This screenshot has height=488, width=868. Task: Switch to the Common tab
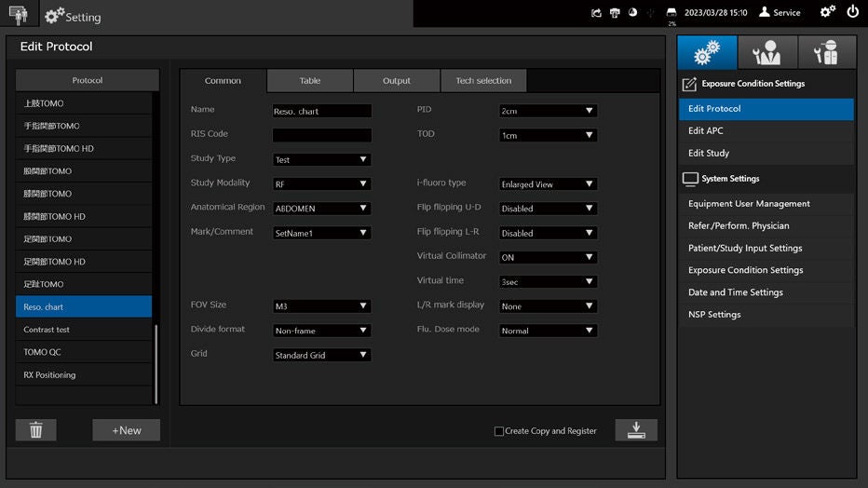tap(224, 81)
